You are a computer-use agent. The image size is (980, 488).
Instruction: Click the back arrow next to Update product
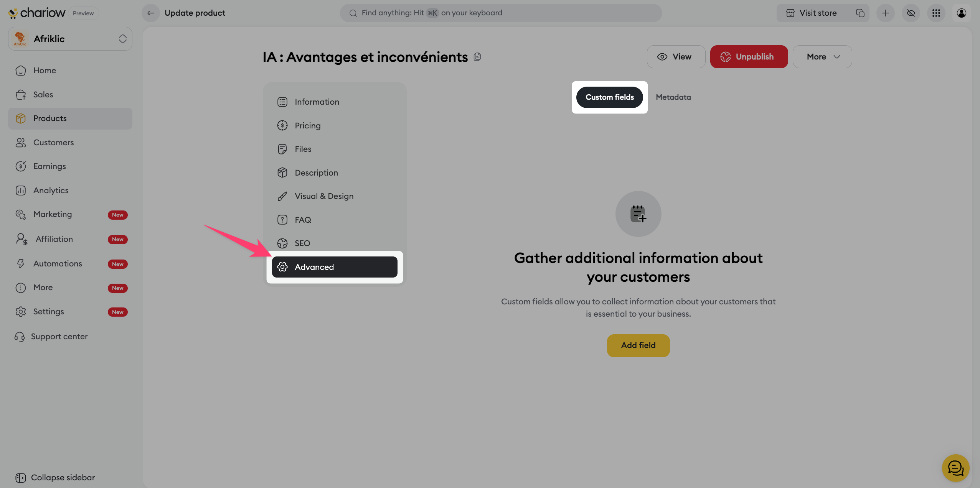(151, 13)
